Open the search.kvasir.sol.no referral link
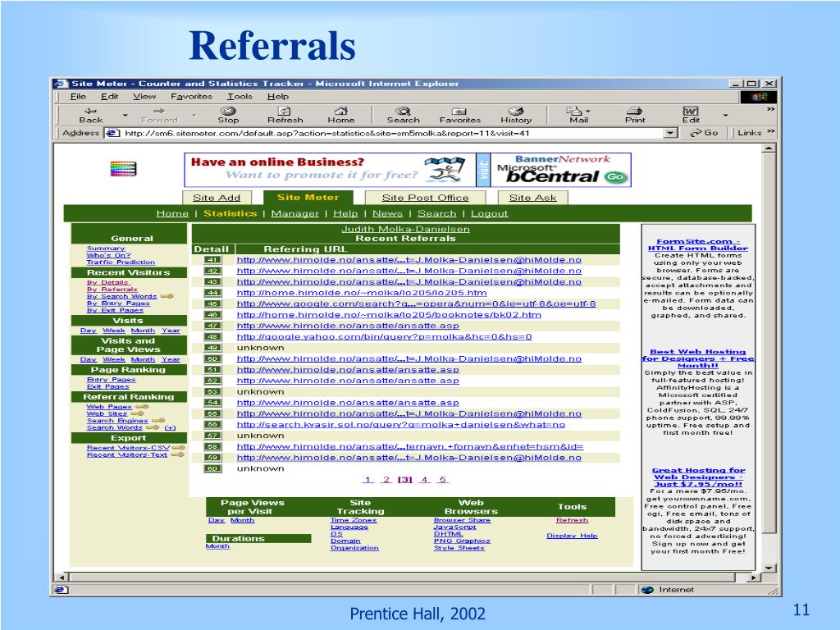This screenshot has height=630, width=840. 400,425
